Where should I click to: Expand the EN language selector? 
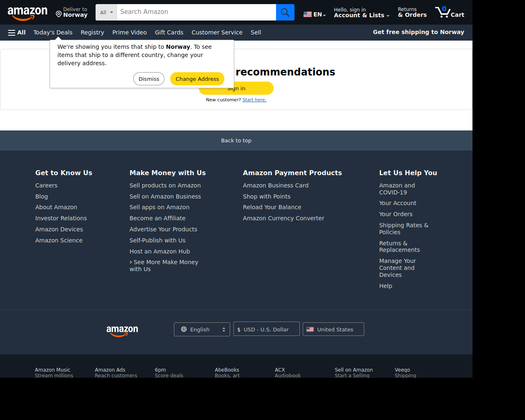coord(315,14)
